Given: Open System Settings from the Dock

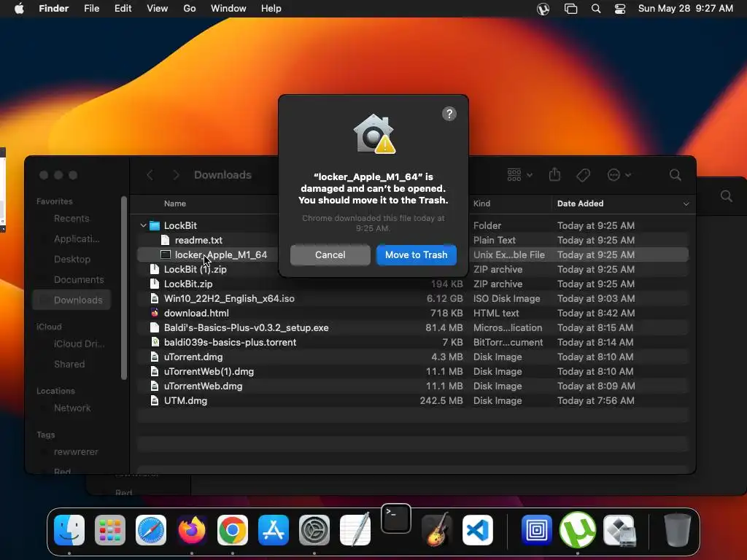Looking at the screenshot, I should click(x=314, y=530).
